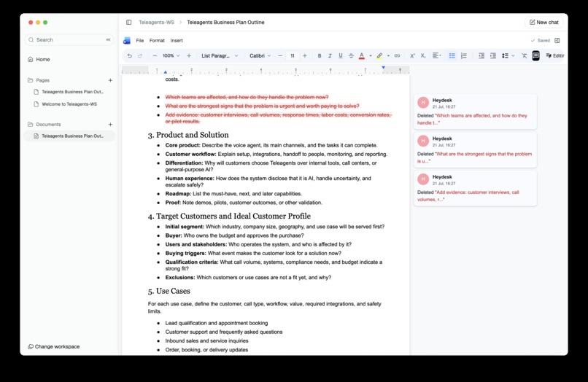Click the Saved status indicator
This screenshot has width=588, height=382.
(541, 41)
